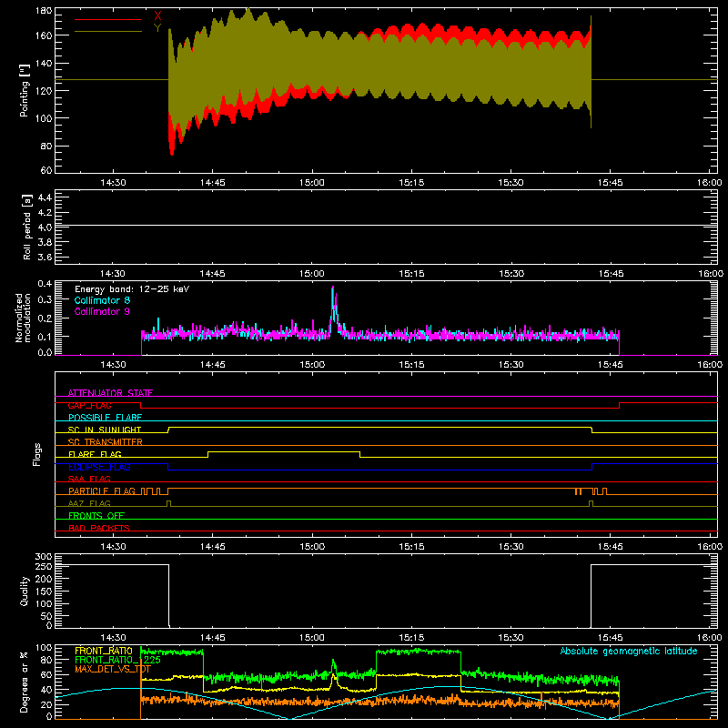
Task: Click the 40 tick on Degrees axis
Action: coord(46,691)
